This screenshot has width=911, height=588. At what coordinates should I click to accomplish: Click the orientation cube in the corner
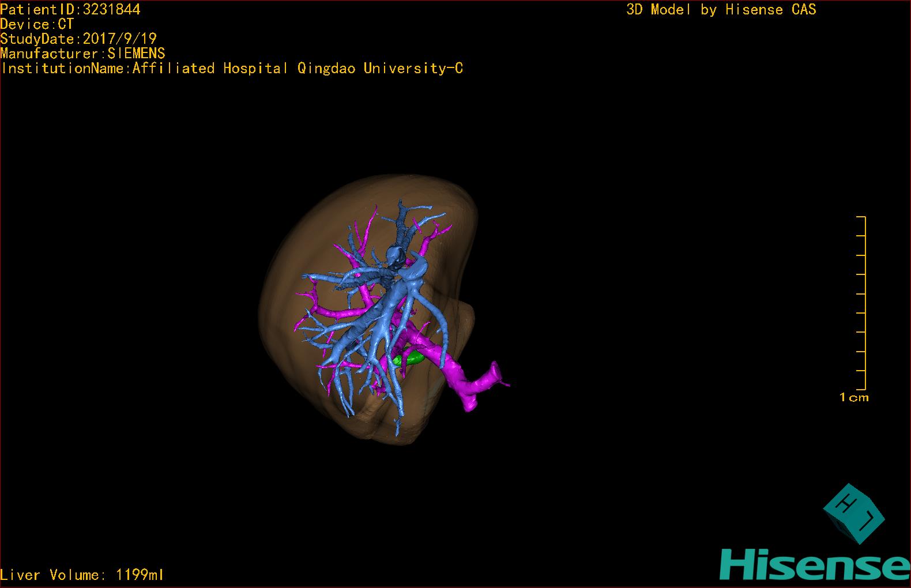pos(854,513)
